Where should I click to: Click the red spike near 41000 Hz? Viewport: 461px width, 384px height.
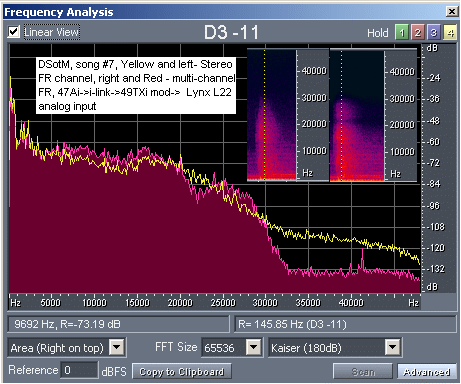pos(363,257)
